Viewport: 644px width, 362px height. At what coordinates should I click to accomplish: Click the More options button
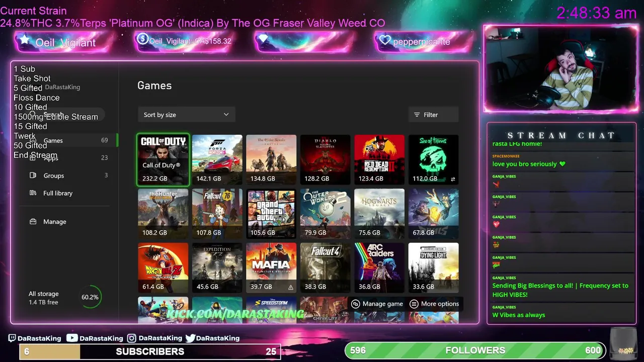click(434, 304)
